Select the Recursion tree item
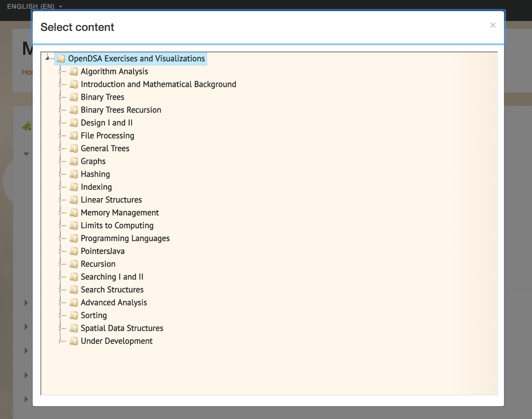 (98, 264)
